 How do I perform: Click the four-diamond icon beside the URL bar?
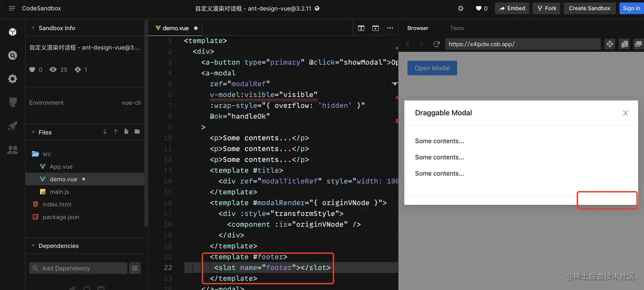609,44
